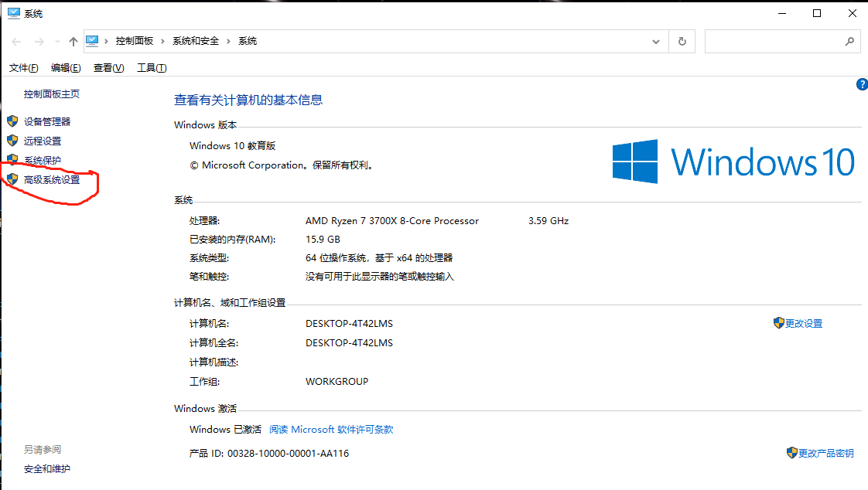Click the blue Help question mark icon
The image size is (868, 490).
click(862, 84)
